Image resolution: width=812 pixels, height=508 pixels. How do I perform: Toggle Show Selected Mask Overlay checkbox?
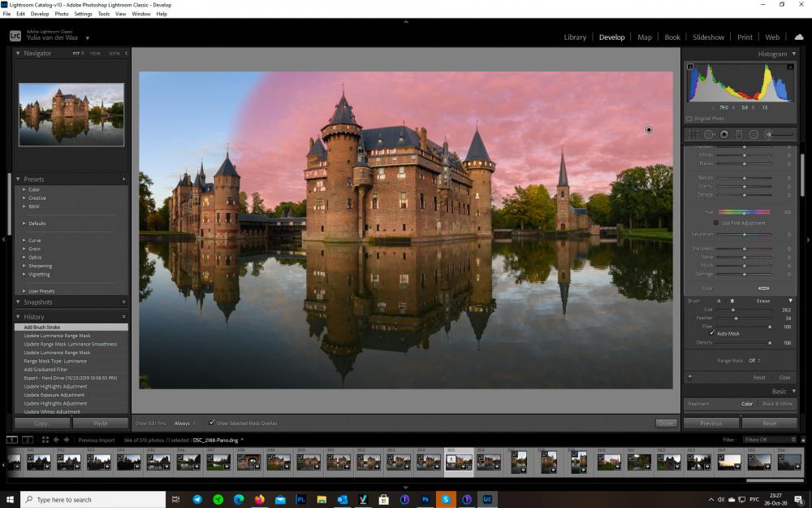[x=212, y=423]
